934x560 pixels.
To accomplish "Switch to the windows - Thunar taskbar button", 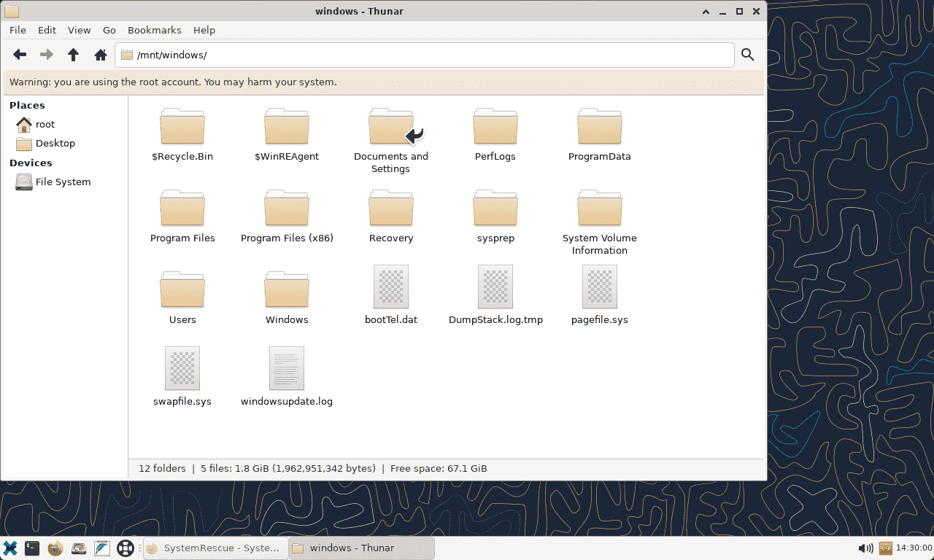I will 361,548.
